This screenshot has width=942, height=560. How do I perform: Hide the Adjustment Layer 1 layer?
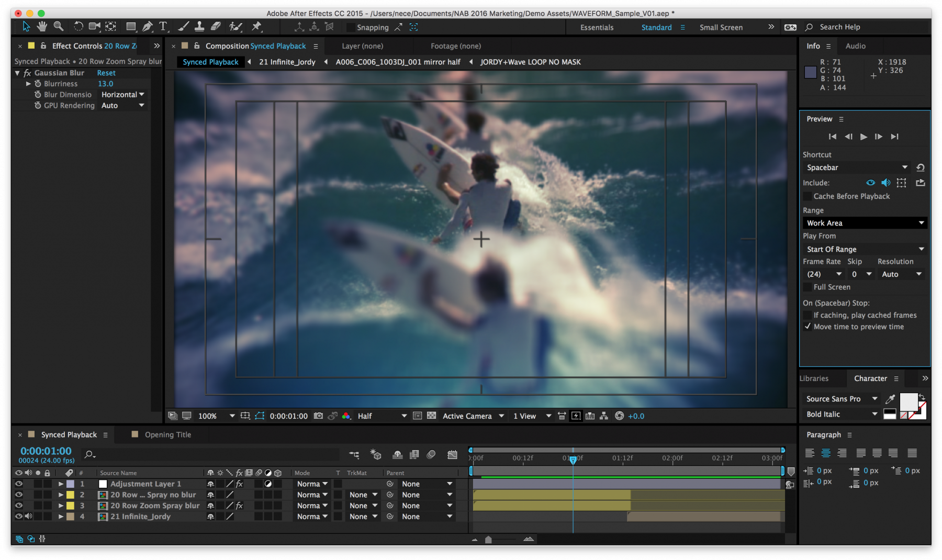pos(19,484)
